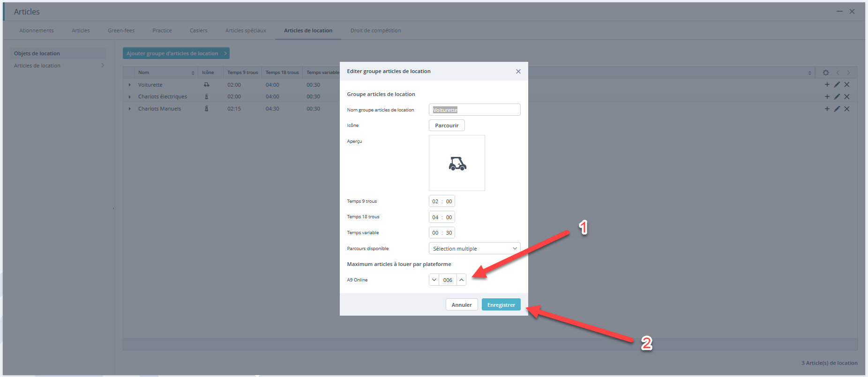Open the Green-fees tab
Image resolution: width=868 pixels, height=377 pixels.
coord(121,30)
